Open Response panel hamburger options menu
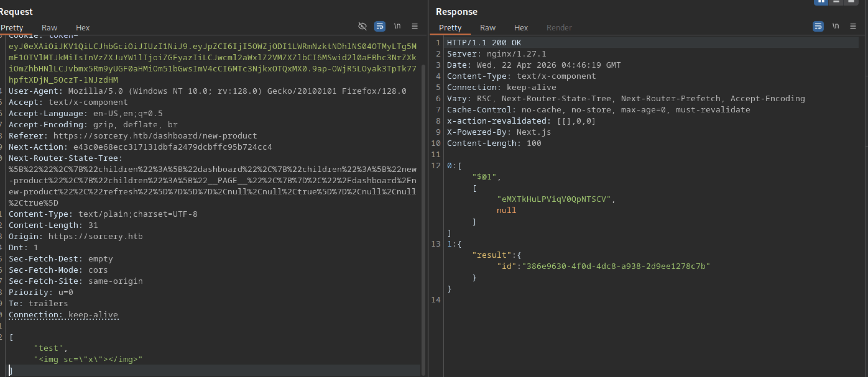The height and width of the screenshot is (377, 868). click(853, 26)
